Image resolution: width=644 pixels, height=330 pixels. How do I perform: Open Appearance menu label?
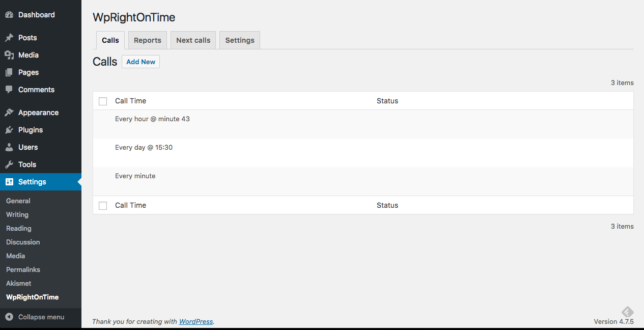38,113
